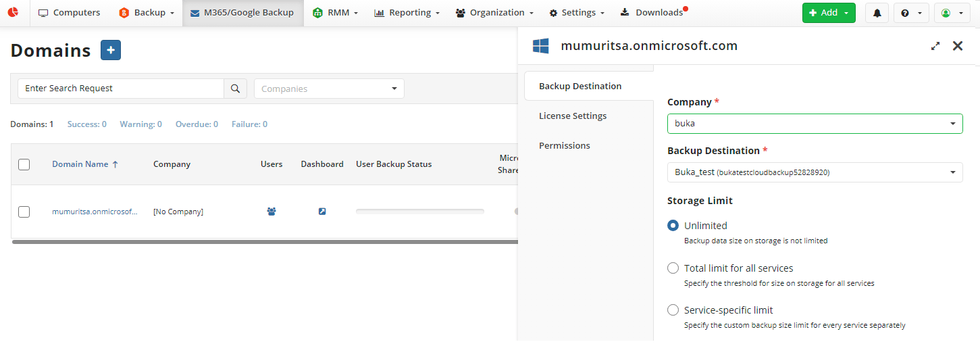Click the red app logo icon
The image size is (980, 344).
coord(13,13)
